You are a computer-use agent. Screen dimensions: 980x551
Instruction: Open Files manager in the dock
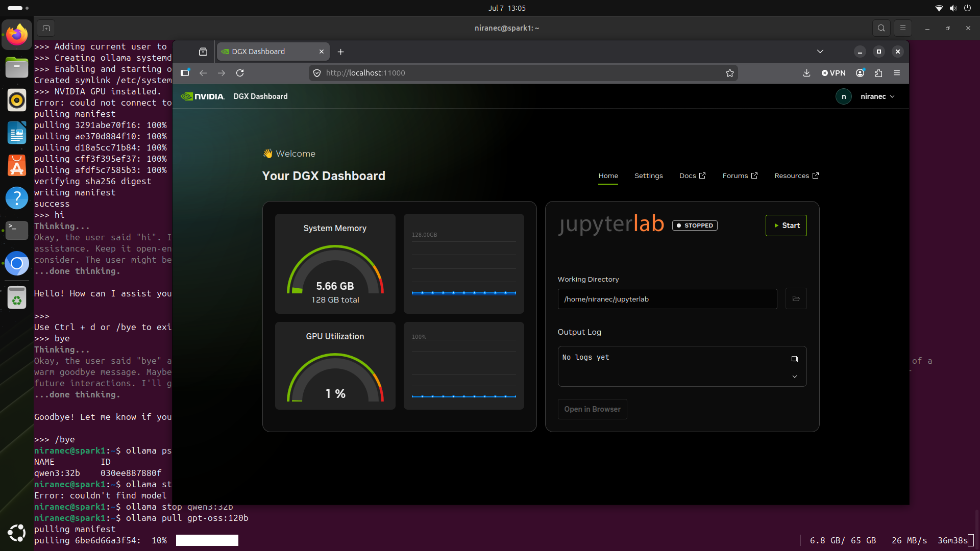17,67
